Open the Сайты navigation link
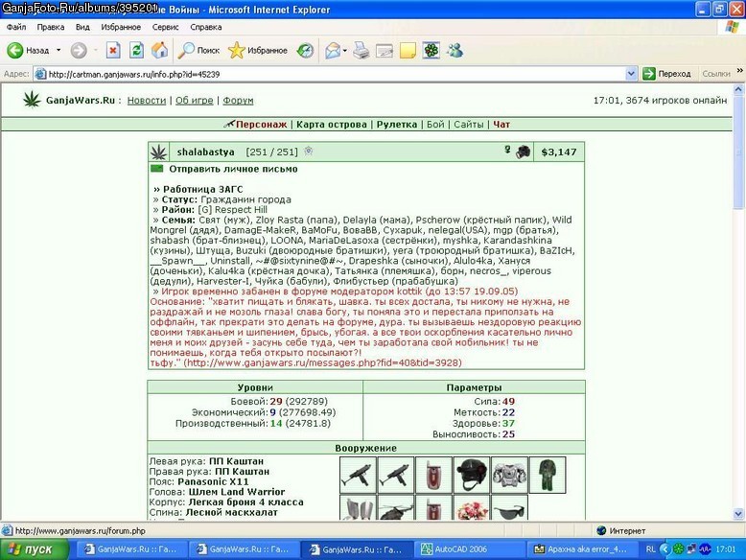746x560 pixels. [468, 125]
